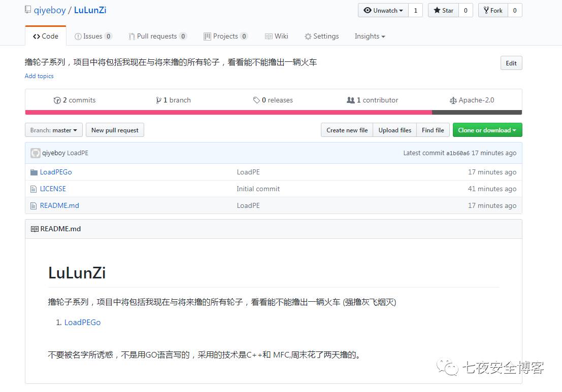Screen dimensions: 562x392
Task: Click the eye icon on Unwatch
Action: click(368, 10)
